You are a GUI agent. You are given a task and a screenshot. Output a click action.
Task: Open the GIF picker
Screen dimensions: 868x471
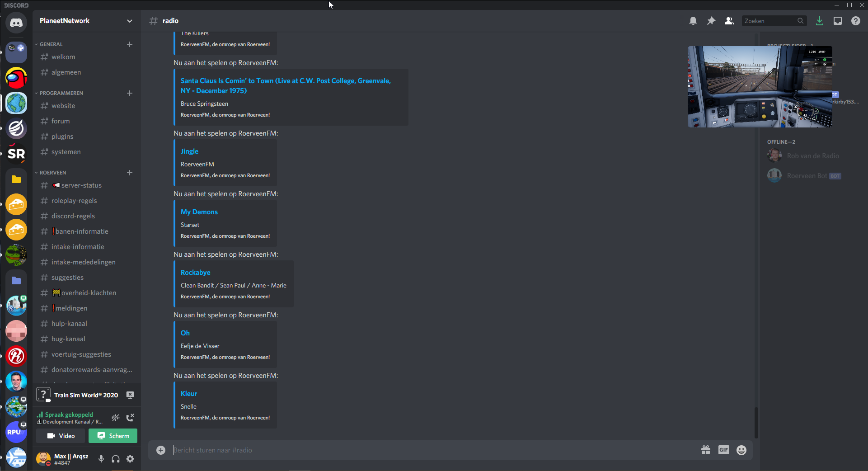723,450
